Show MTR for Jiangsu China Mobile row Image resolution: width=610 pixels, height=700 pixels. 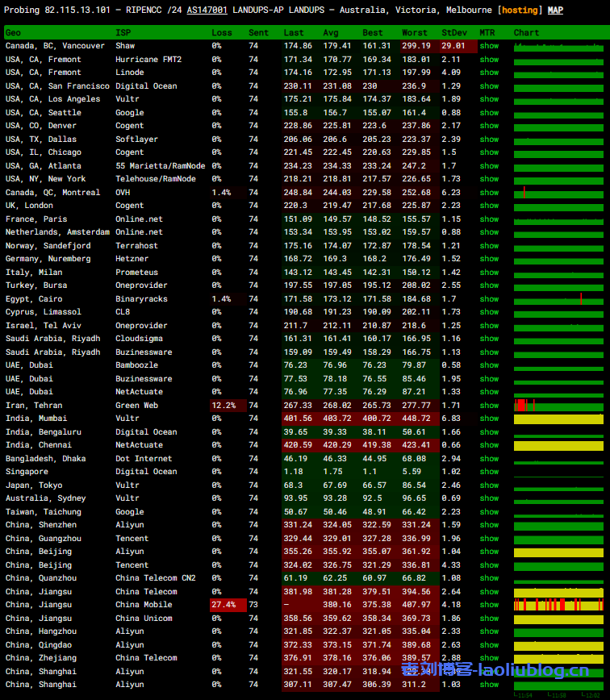point(489,605)
